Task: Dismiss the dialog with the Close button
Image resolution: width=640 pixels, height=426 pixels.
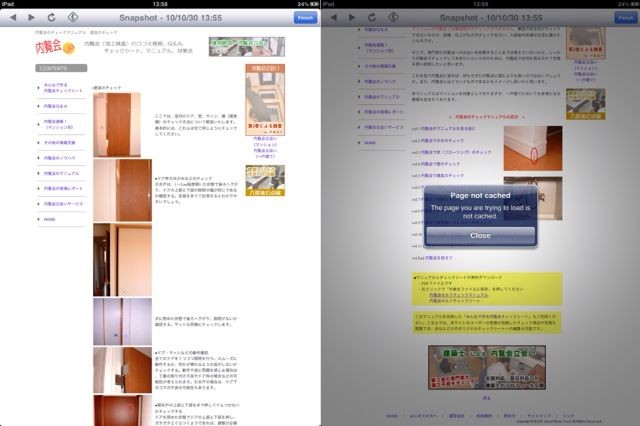Action: coord(480,235)
